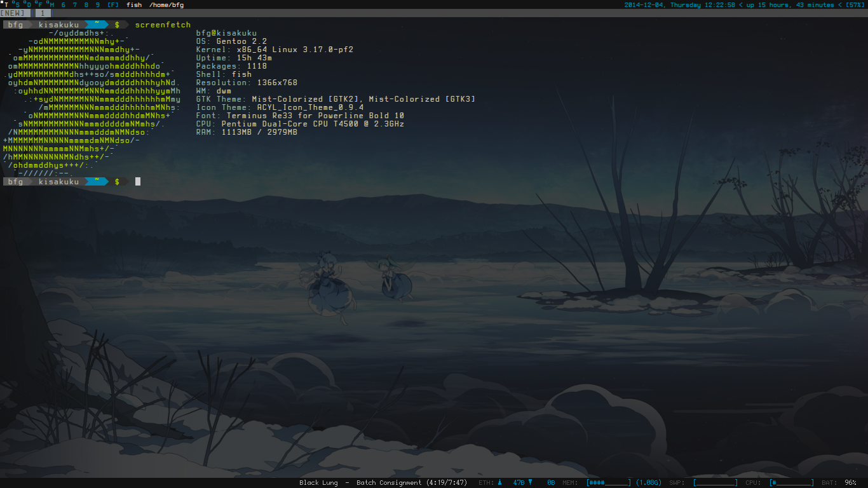
Task: Click the ETH upload arrow icon
Action: [x=499, y=483]
